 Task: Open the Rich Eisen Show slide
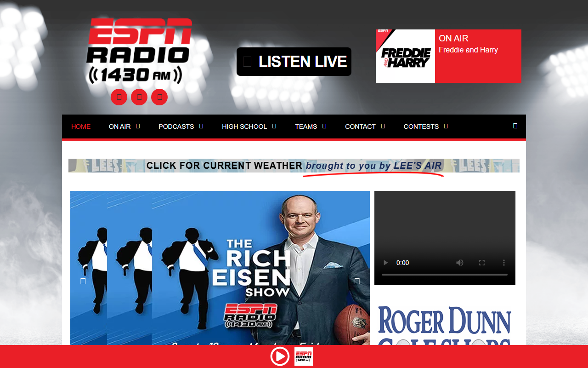[220, 268]
